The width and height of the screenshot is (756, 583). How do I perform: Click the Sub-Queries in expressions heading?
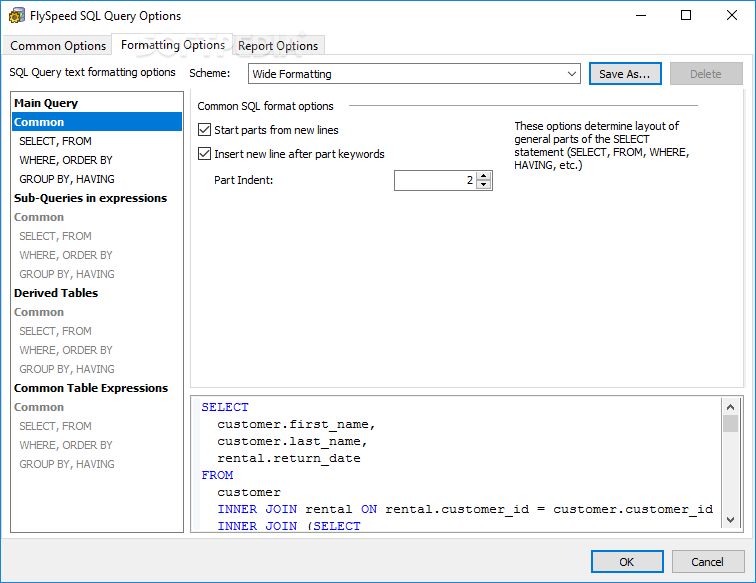coord(97,198)
